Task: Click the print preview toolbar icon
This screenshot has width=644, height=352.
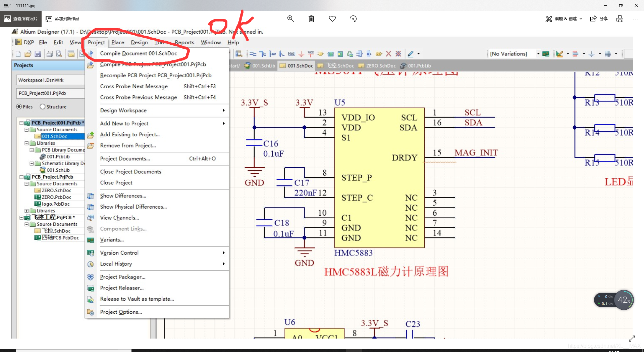Action: pos(59,54)
